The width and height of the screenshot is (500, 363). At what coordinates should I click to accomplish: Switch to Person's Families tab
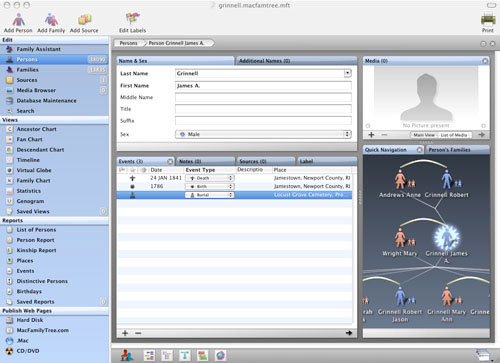tap(458, 150)
